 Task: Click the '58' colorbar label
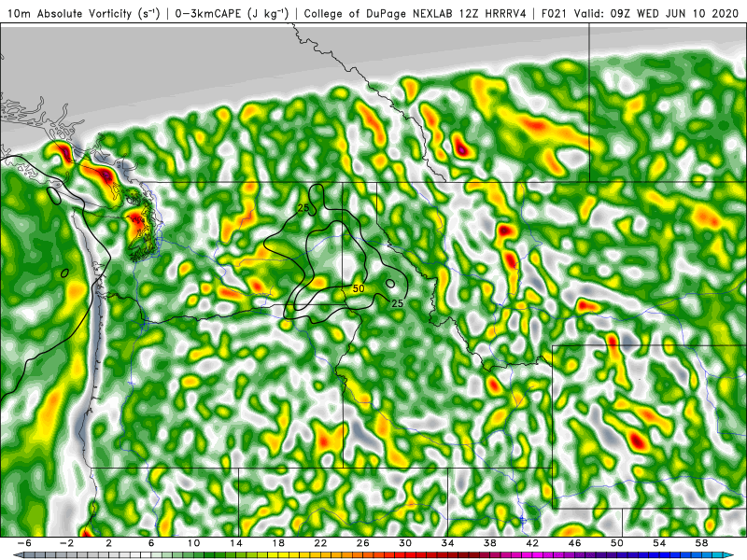tap(702, 543)
